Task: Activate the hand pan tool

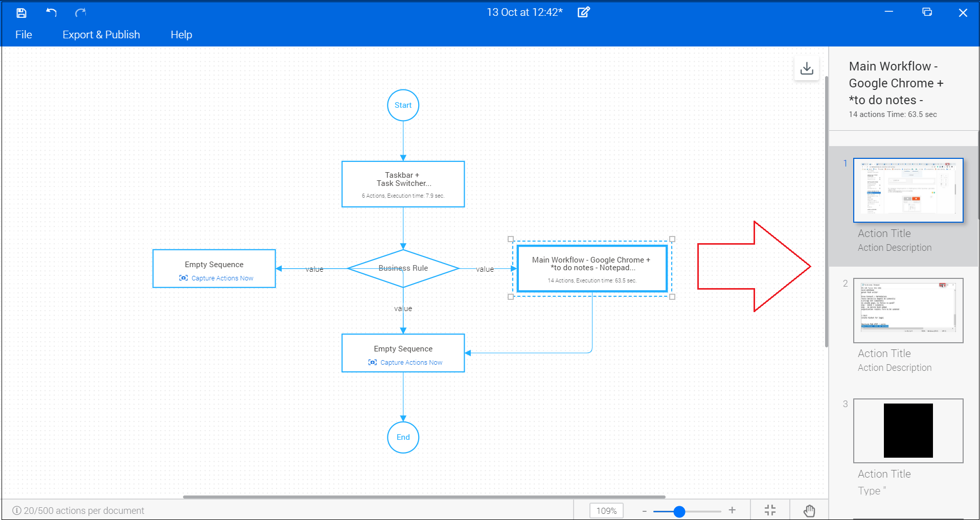Action: click(809, 510)
